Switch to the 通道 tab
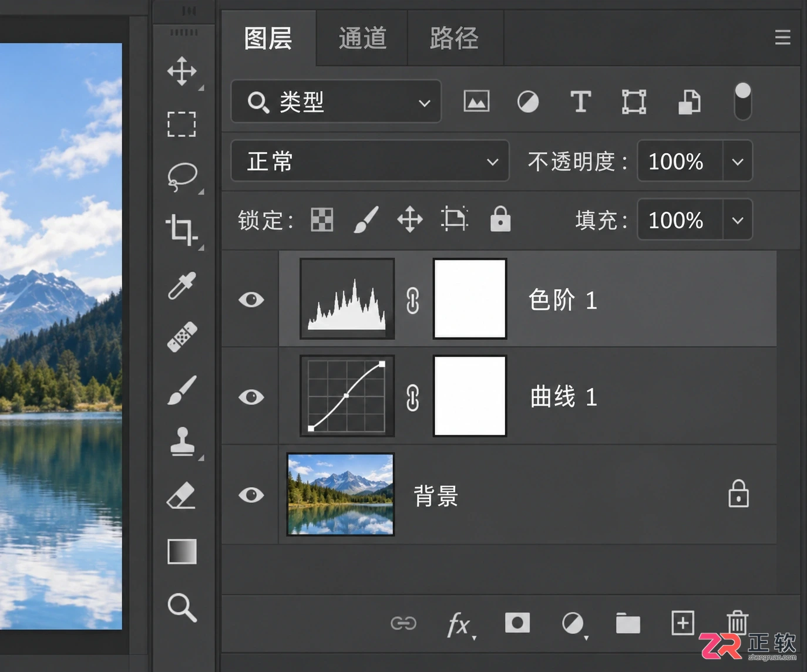807x672 pixels. point(362,39)
